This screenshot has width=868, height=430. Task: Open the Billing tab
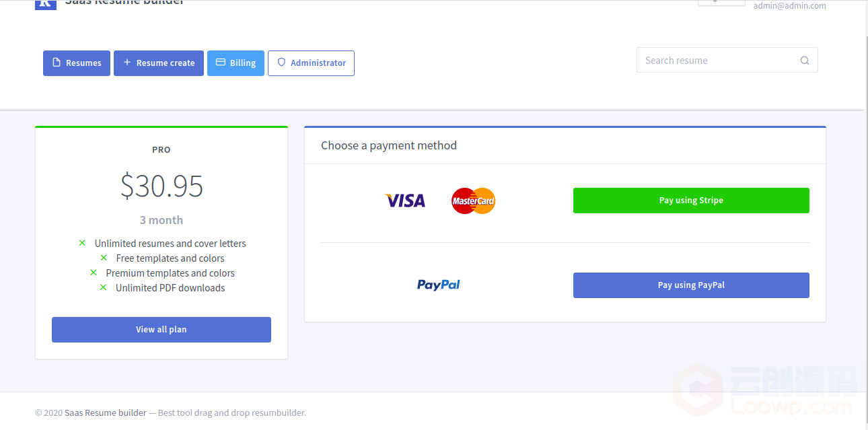pyautogui.click(x=236, y=63)
